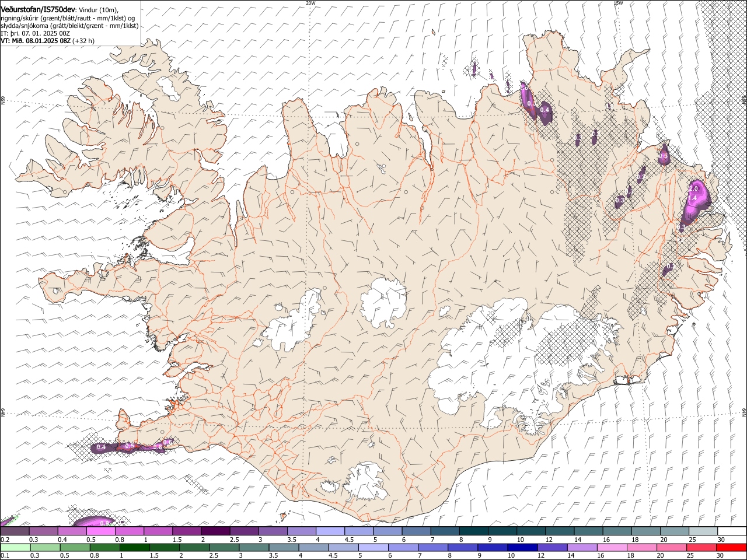Click the Mýrdalsjökull glacier near the south coast
747x560 pixels.
(366, 481)
